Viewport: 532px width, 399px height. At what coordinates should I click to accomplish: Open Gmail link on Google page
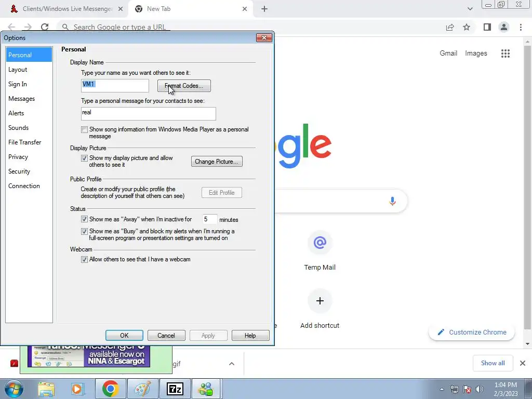click(448, 54)
